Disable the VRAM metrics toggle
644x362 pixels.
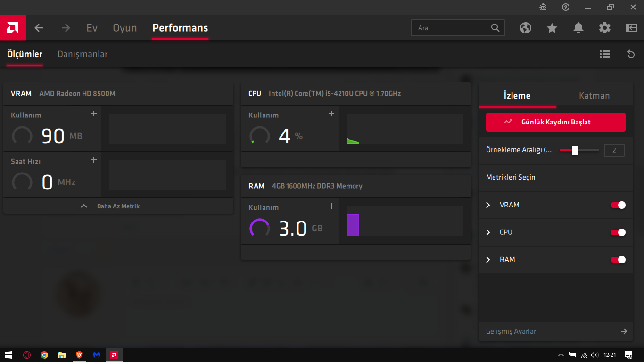[x=618, y=205]
